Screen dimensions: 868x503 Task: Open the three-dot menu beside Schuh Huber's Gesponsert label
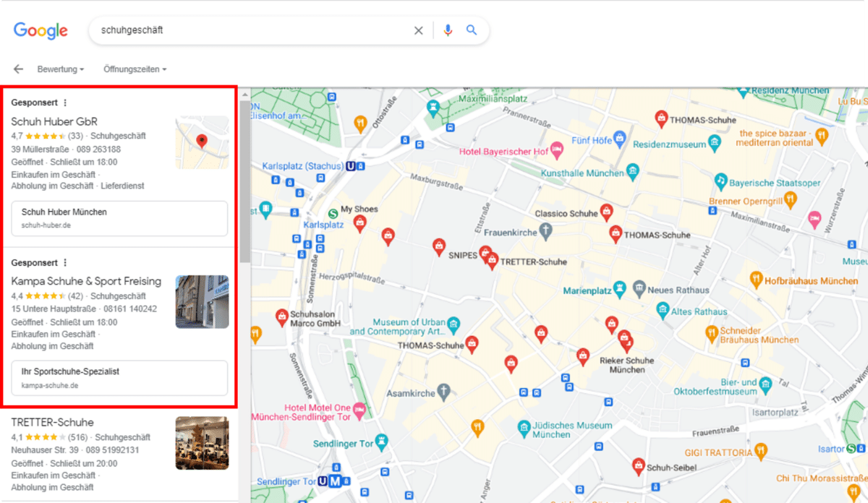pos(65,103)
